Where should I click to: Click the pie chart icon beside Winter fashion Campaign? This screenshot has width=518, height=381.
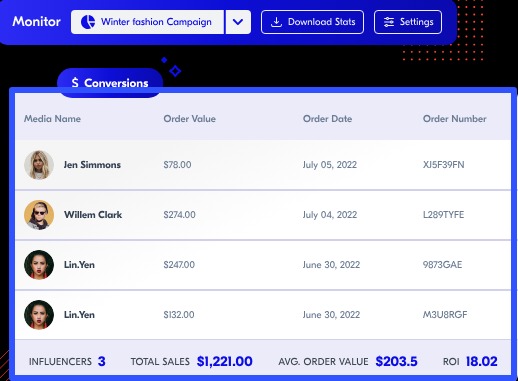click(88, 22)
